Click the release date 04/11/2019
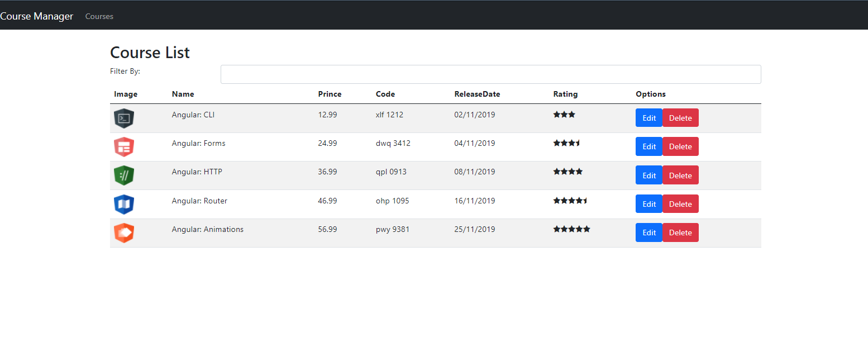This screenshot has width=868, height=356. pos(475,143)
